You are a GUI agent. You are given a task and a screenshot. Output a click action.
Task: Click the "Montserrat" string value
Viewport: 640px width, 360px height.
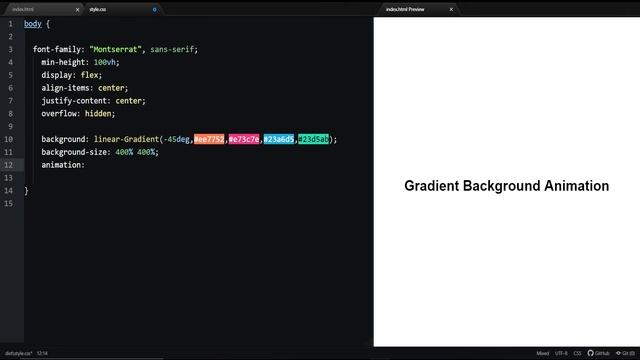[x=115, y=49]
